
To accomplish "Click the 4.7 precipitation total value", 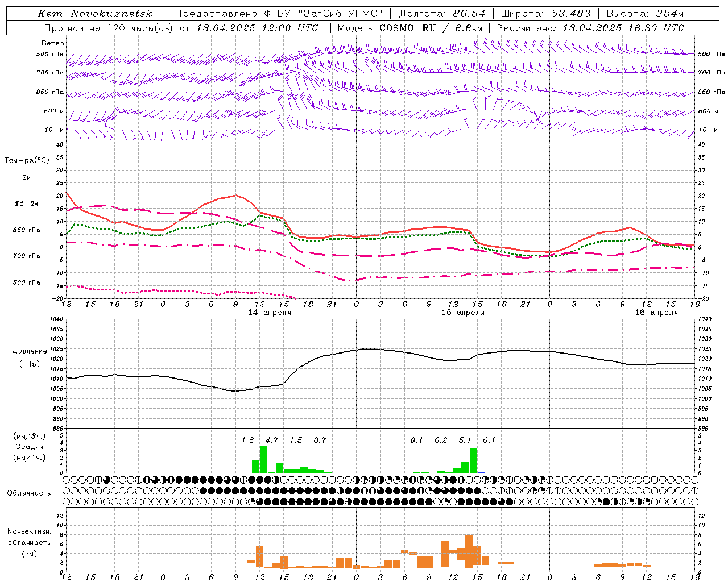I will click(272, 440).
